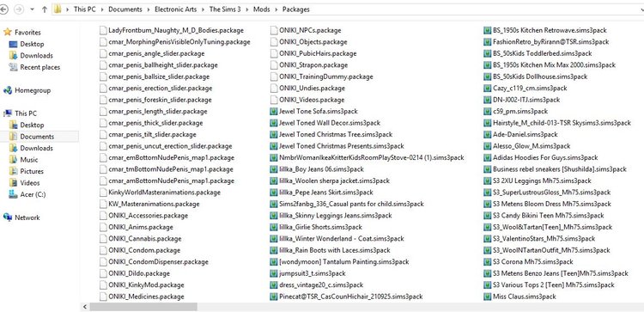This screenshot has height=312, width=644.
Task: Click the horizontal scrollbar thumb
Action: pyautogui.click(x=143, y=307)
